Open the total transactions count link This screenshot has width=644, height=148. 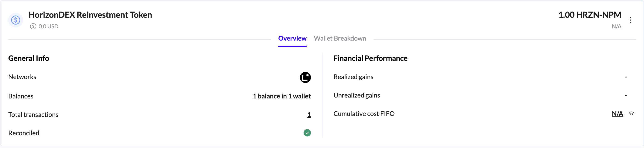pos(309,115)
